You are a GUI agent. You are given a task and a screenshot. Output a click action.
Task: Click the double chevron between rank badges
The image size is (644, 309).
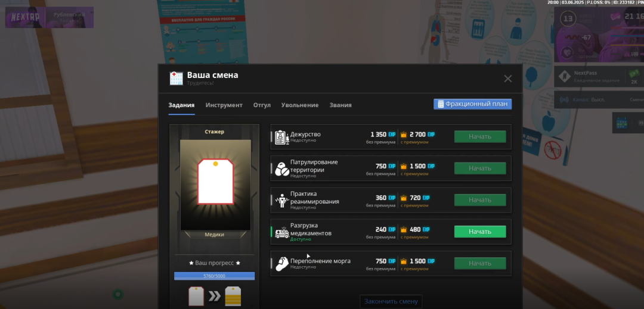(215, 296)
